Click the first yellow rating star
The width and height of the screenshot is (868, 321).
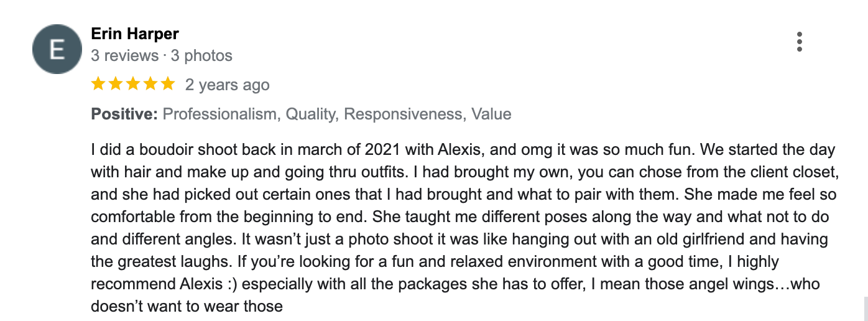point(98,84)
